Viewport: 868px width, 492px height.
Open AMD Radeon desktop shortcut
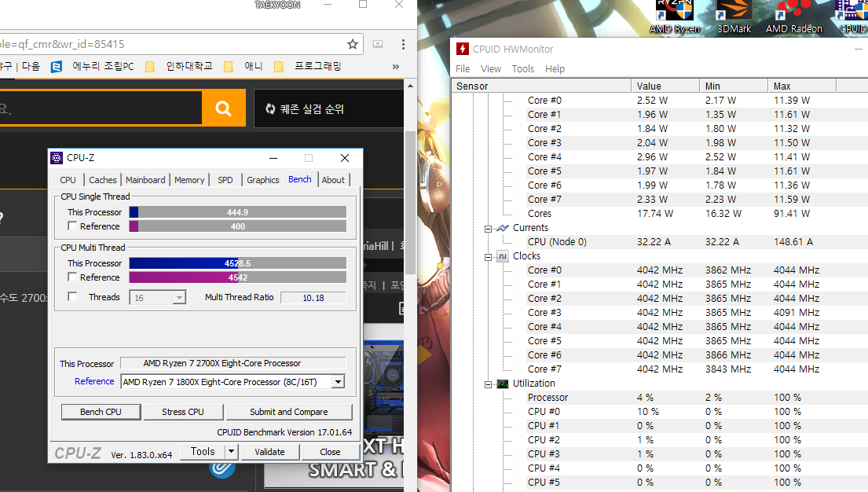pos(794,18)
